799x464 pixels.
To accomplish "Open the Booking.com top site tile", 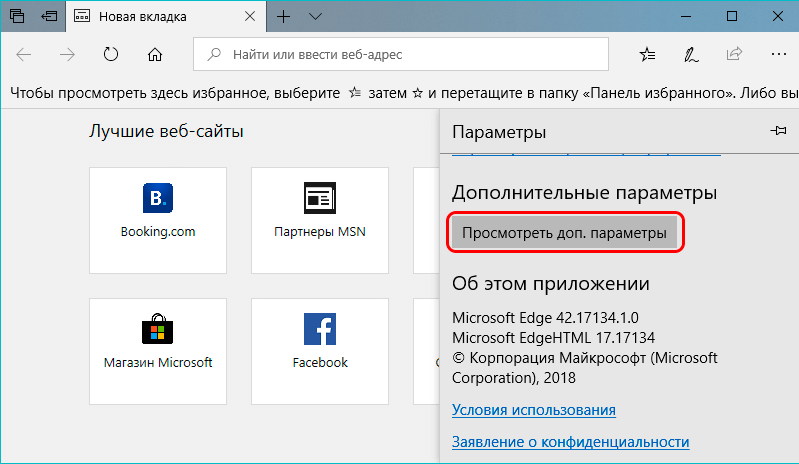I will (158, 221).
